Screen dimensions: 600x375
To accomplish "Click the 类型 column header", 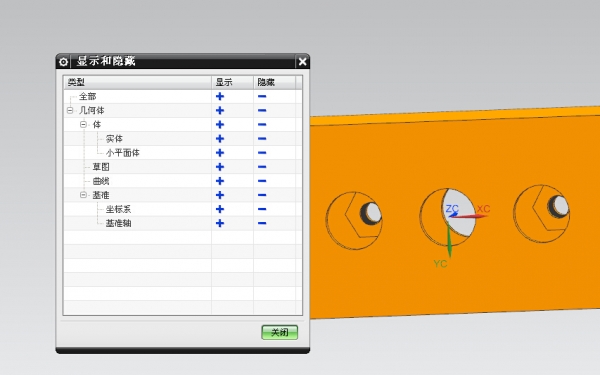I will (x=138, y=82).
